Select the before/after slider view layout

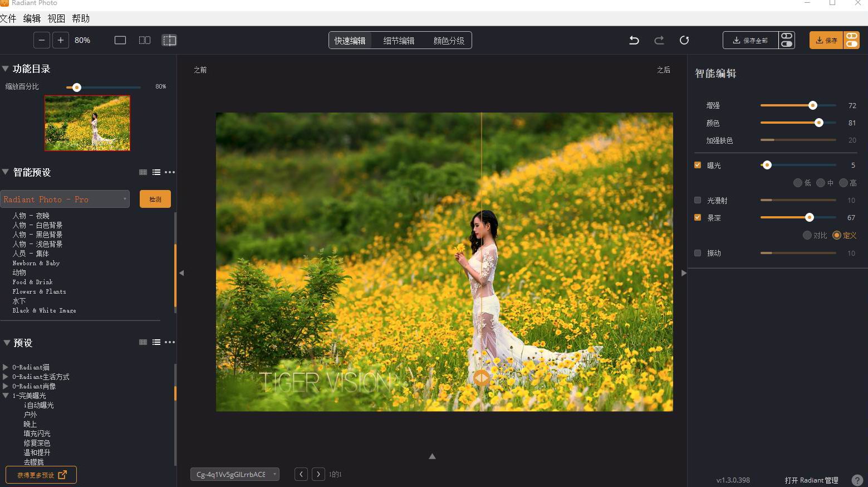pos(169,40)
